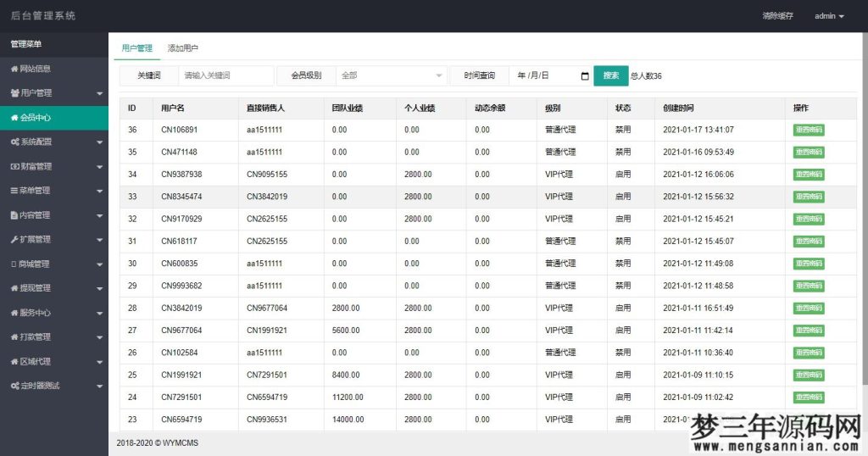Expand the 服务中心 sidebar arrow
The width and height of the screenshot is (868, 456).
[x=100, y=314]
